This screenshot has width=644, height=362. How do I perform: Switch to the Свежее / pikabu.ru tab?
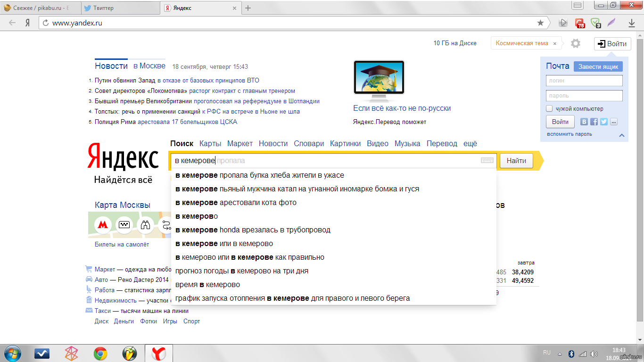click(40, 8)
